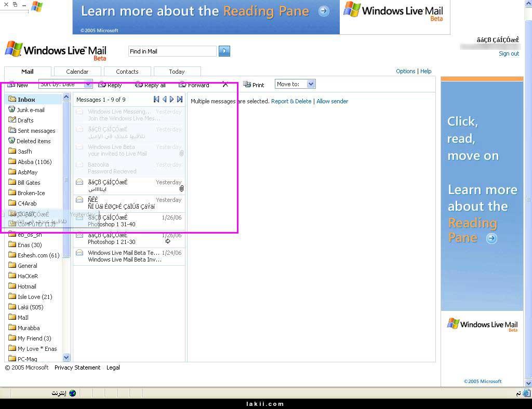Open the Enas (30) folder

tap(25, 245)
